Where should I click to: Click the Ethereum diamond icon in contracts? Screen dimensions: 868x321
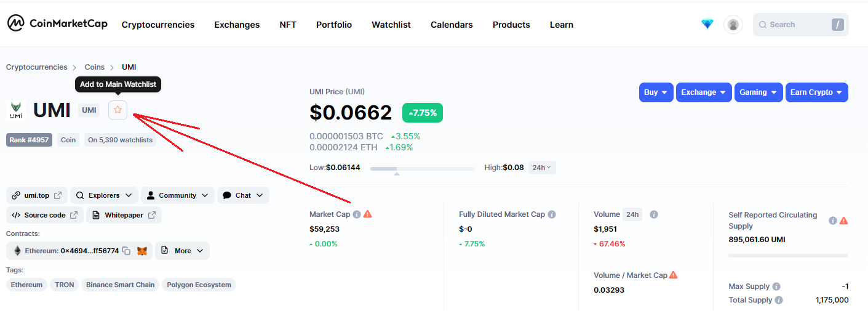pos(18,251)
